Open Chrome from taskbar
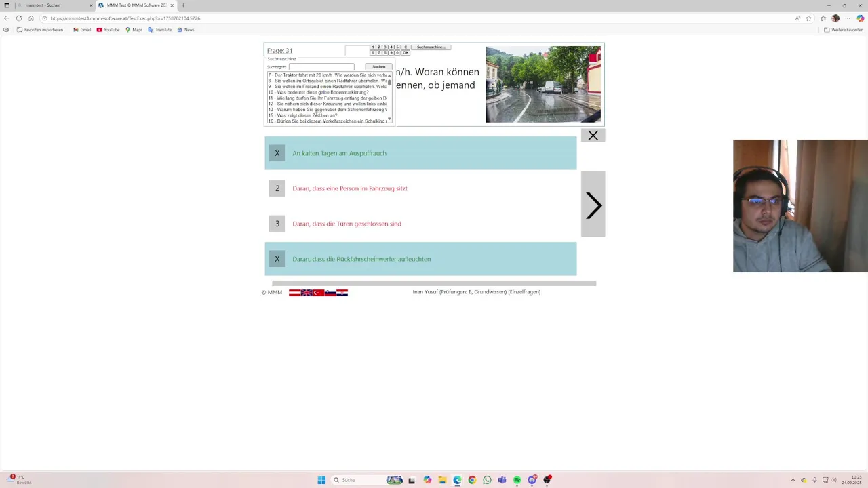Screen dimensions: 868x488 point(472,480)
